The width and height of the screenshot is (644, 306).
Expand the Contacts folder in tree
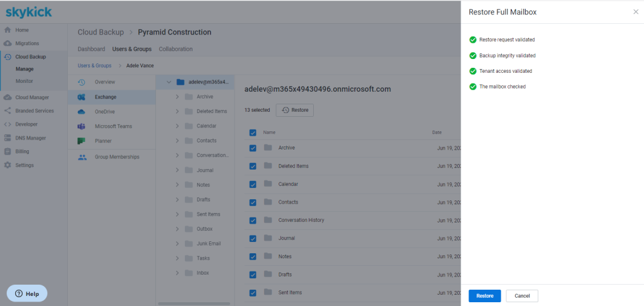click(x=177, y=141)
